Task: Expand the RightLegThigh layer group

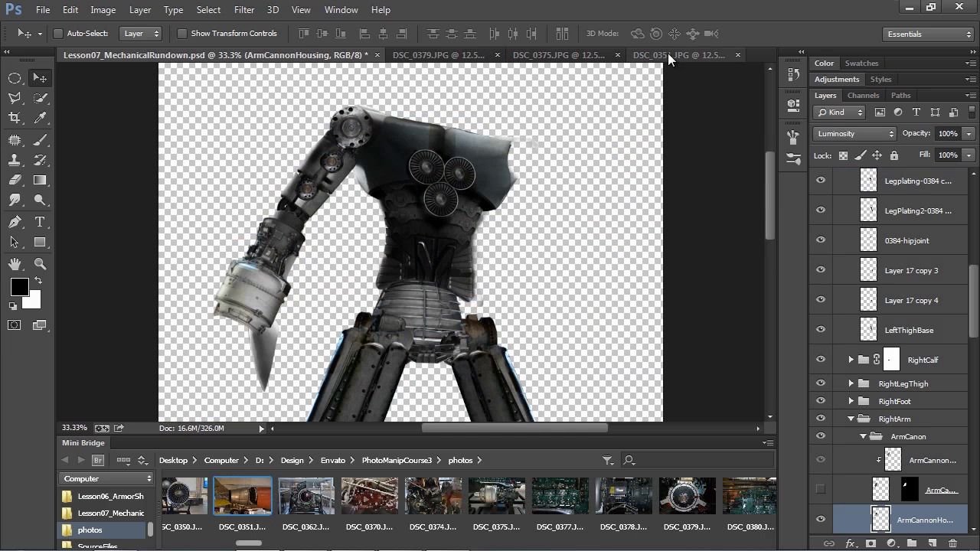Action: 851,383
